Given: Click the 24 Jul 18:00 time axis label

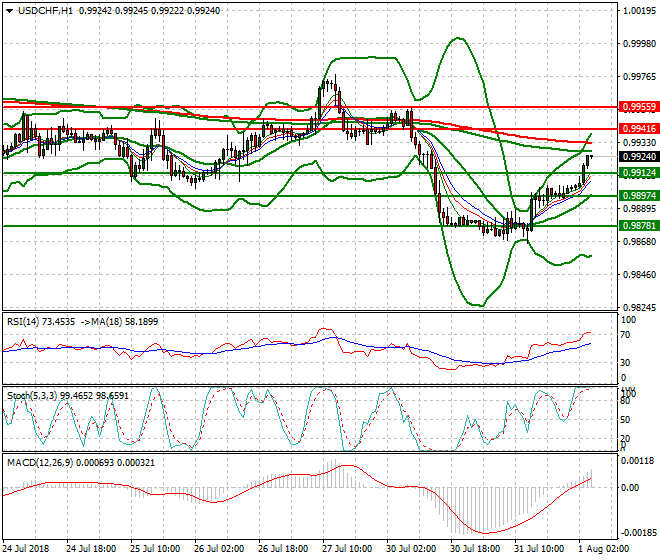Looking at the screenshot, I should 91,549.
